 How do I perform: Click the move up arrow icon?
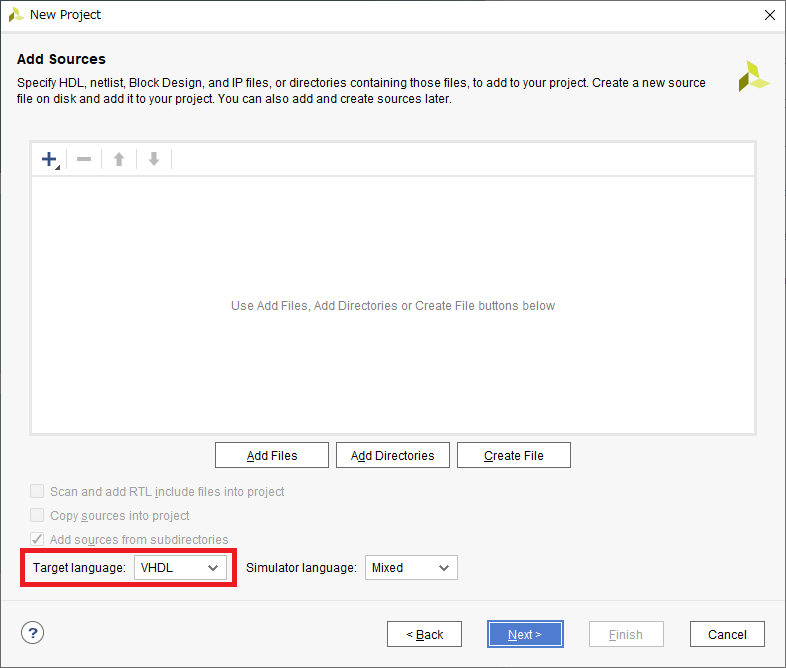coord(119,159)
